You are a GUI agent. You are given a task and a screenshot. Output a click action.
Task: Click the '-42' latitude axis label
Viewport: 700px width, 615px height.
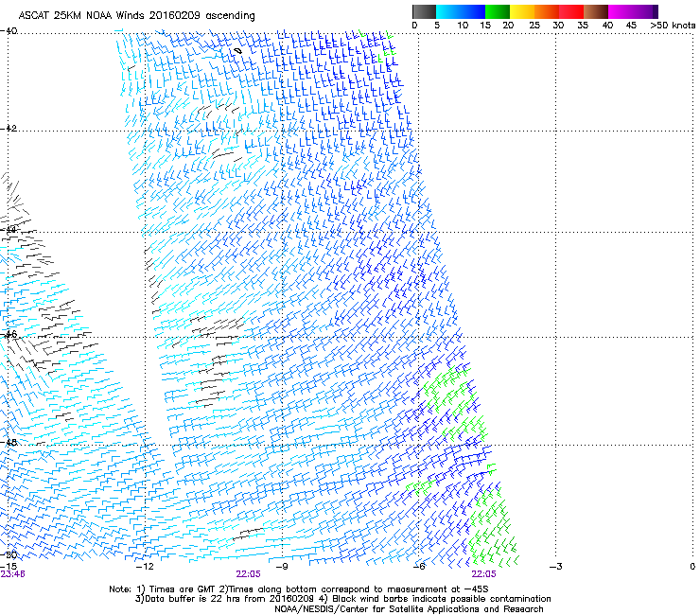[9, 129]
